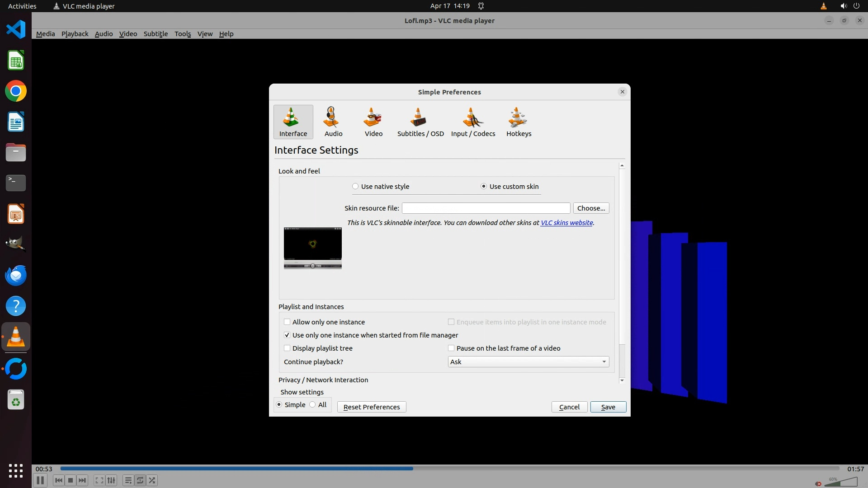Enable 'Allow only one instance' checkbox
The height and width of the screenshot is (488, 868).
pyautogui.click(x=287, y=322)
